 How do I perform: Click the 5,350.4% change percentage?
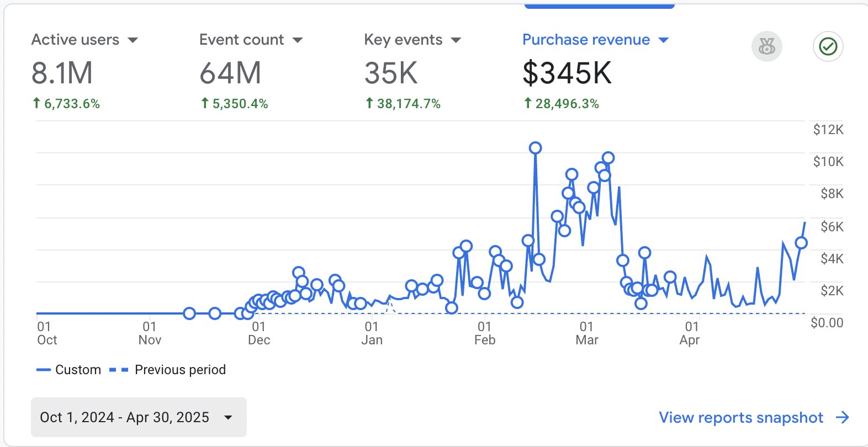click(x=240, y=104)
